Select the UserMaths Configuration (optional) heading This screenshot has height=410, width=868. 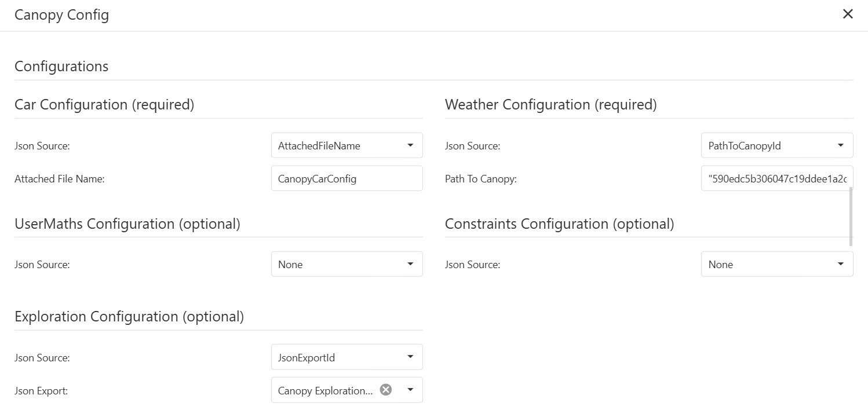pyautogui.click(x=127, y=224)
